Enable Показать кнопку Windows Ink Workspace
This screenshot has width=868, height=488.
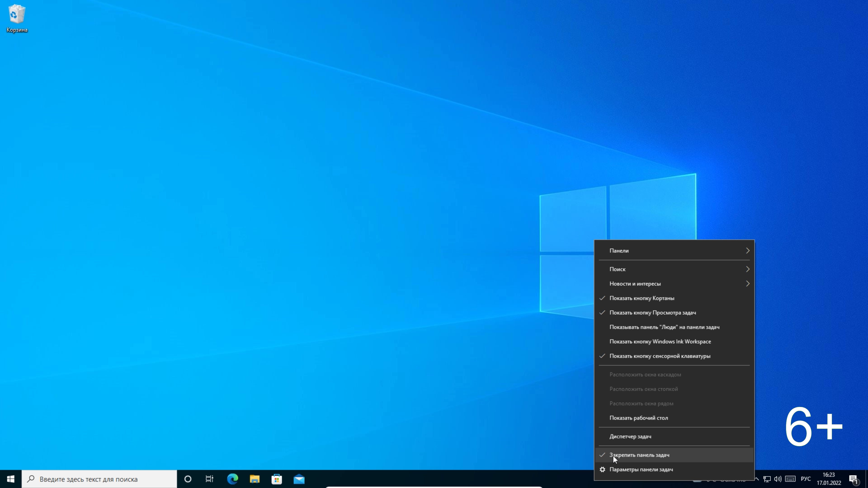(x=674, y=342)
